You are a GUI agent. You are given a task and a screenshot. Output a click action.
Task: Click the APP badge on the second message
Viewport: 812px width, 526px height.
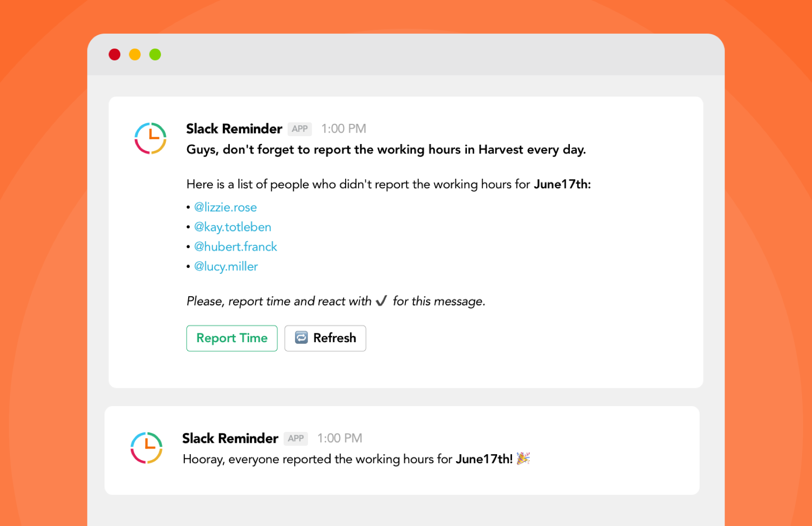pos(296,438)
